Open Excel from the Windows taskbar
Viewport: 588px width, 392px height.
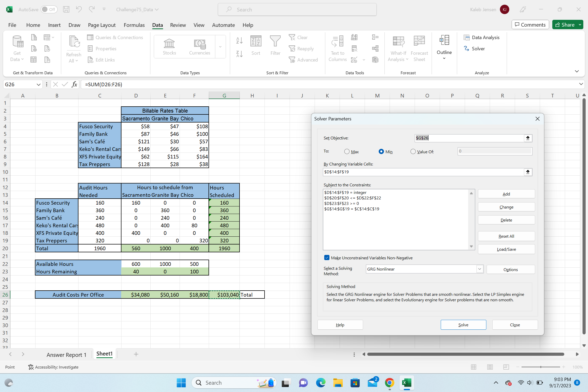pos(407,383)
